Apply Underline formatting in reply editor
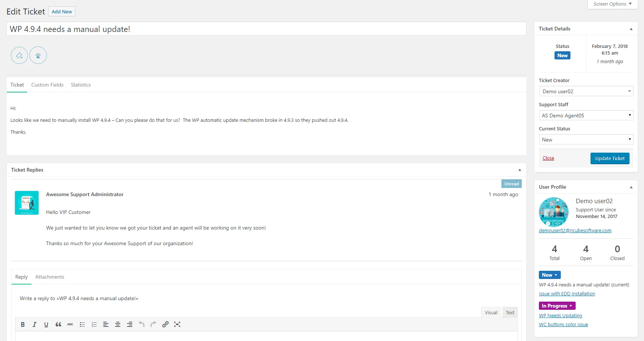The height and width of the screenshot is (341, 644). 46,324
